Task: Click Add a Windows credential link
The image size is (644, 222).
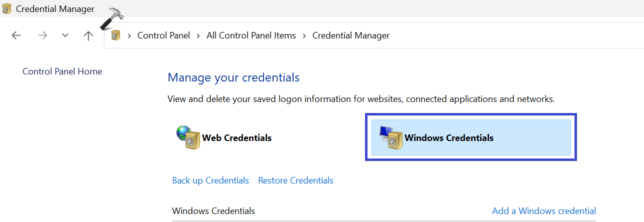Action: coord(544,211)
